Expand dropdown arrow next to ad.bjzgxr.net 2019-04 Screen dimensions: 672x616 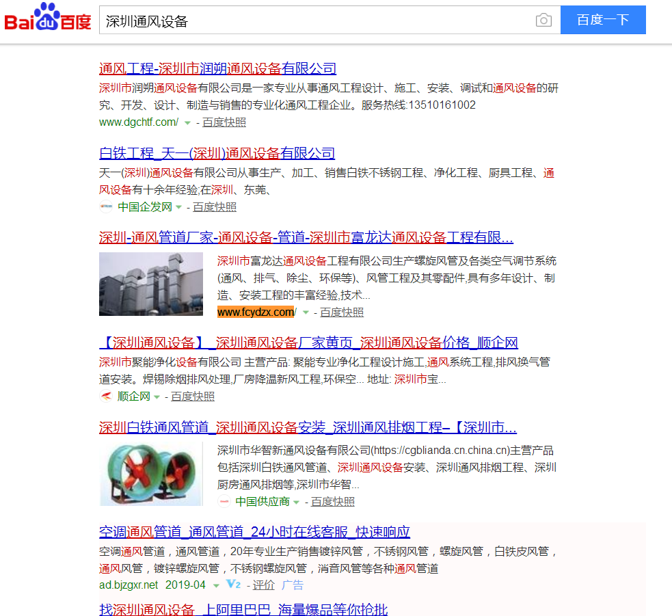coord(216,585)
